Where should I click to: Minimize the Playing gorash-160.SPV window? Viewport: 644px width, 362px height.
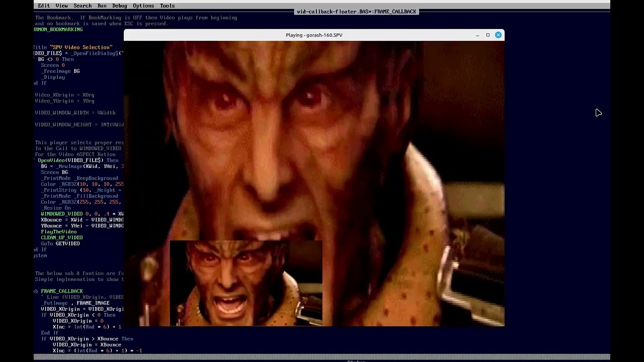coord(477,35)
